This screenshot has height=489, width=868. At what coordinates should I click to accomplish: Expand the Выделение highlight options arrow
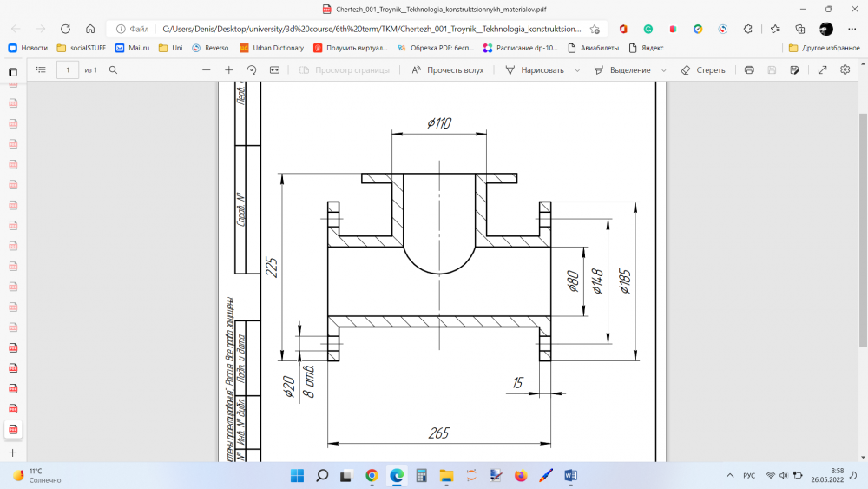click(664, 70)
